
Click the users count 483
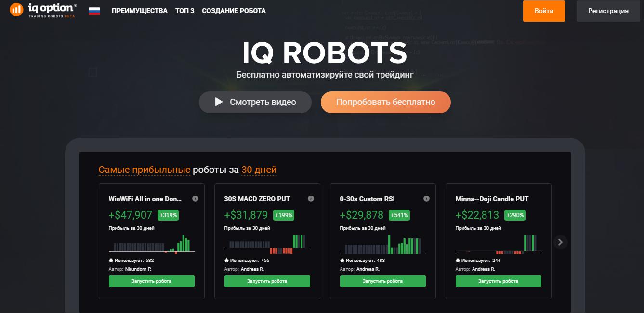pyautogui.click(x=381, y=261)
